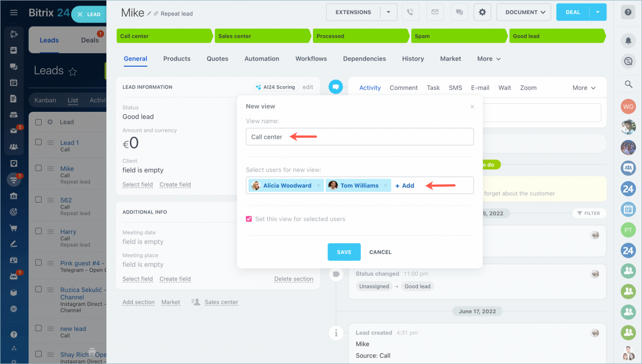Open AI24 Scoring badge
This screenshot has width=642, height=364.
[276, 87]
